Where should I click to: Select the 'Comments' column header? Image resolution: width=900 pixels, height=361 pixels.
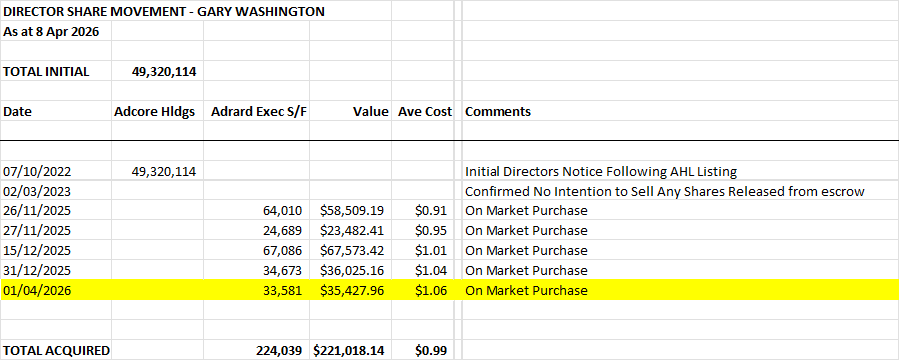click(498, 111)
